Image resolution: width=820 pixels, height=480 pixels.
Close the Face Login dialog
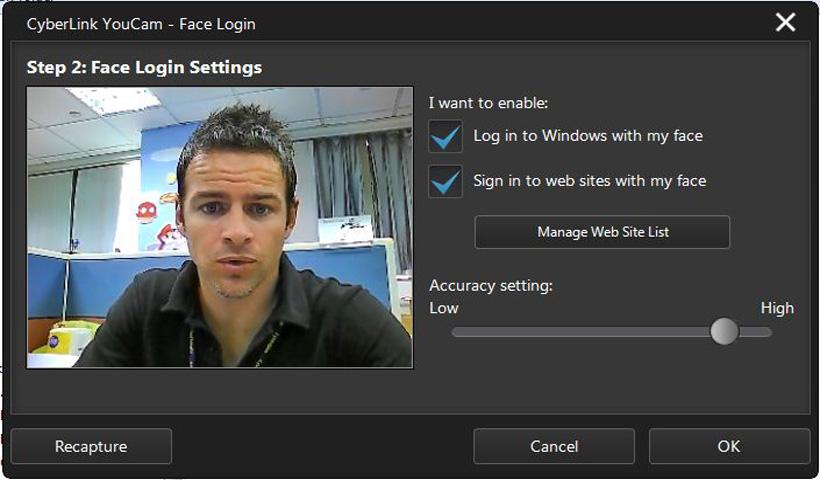click(785, 22)
